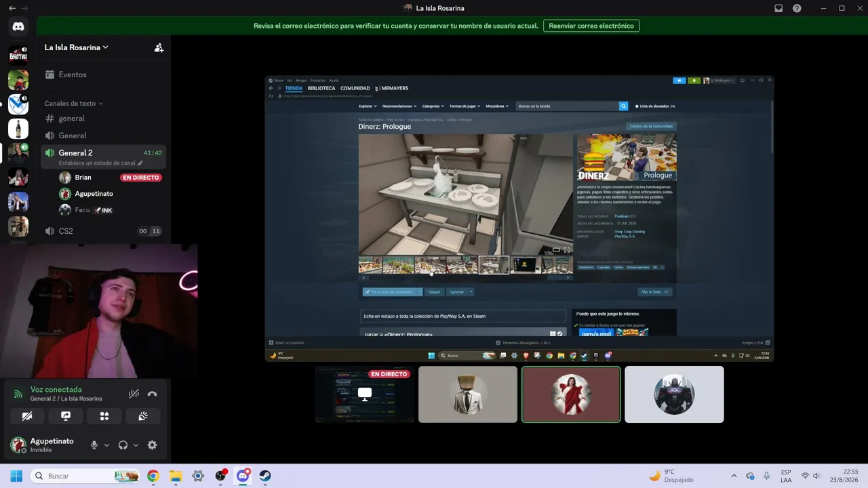This screenshot has height=488, width=868.
Task: Invite people to La Isla Rosarina
Action: coord(159,47)
